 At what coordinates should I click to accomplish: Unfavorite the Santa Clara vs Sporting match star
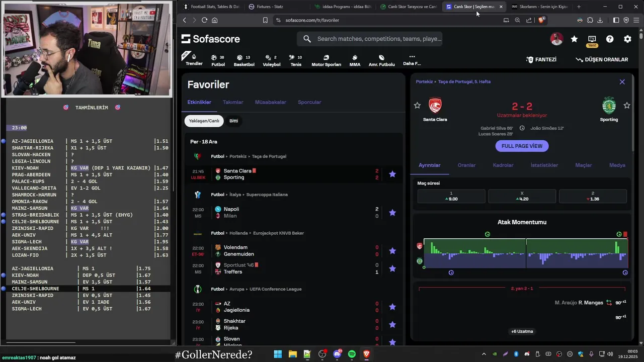click(x=392, y=174)
